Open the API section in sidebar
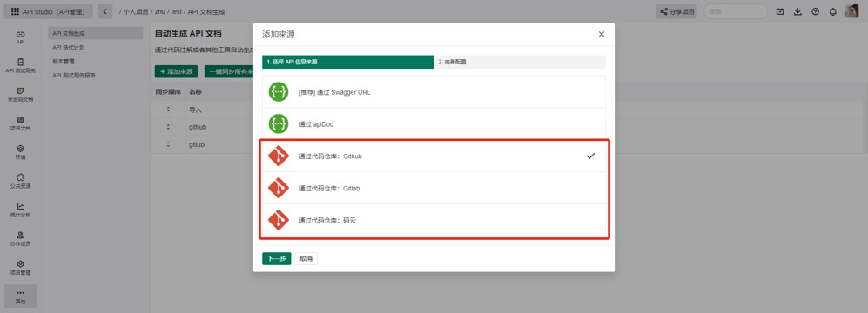Image resolution: width=868 pixels, height=313 pixels. point(21,37)
